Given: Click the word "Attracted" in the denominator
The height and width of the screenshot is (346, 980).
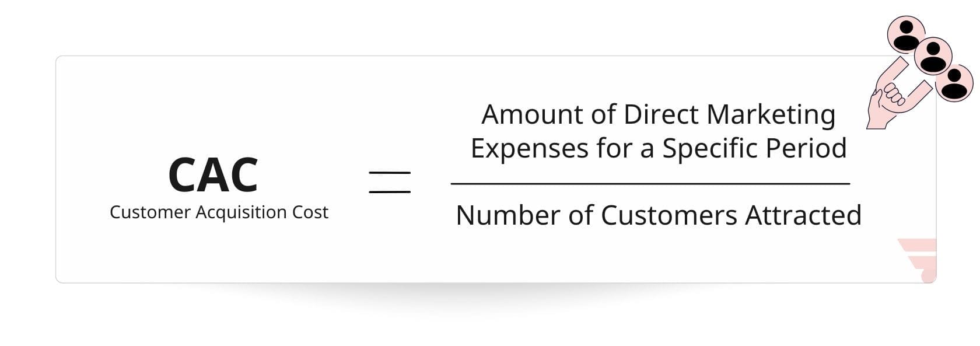Looking at the screenshot, I should coord(803,215).
